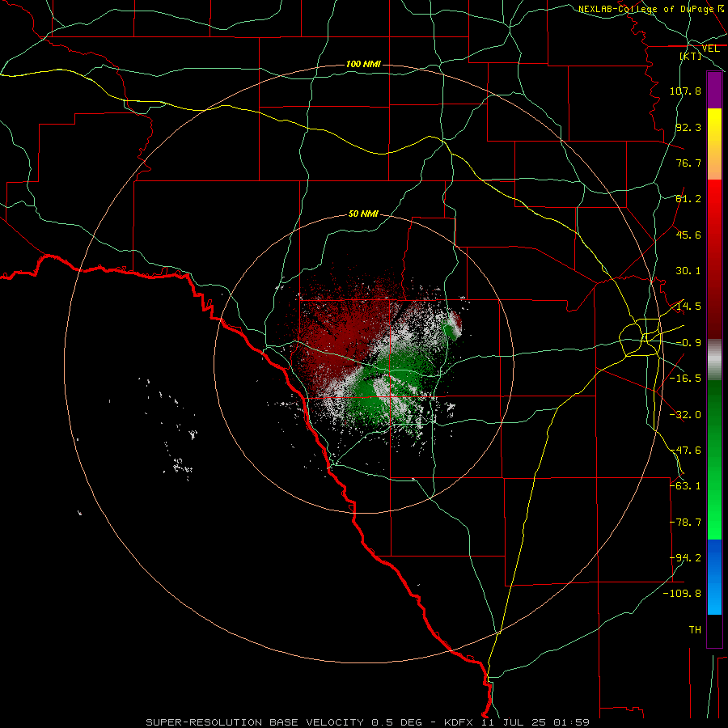728x728 pixels.
Task: Click the 30.1 velocity scale value
Action: [688, 271]
